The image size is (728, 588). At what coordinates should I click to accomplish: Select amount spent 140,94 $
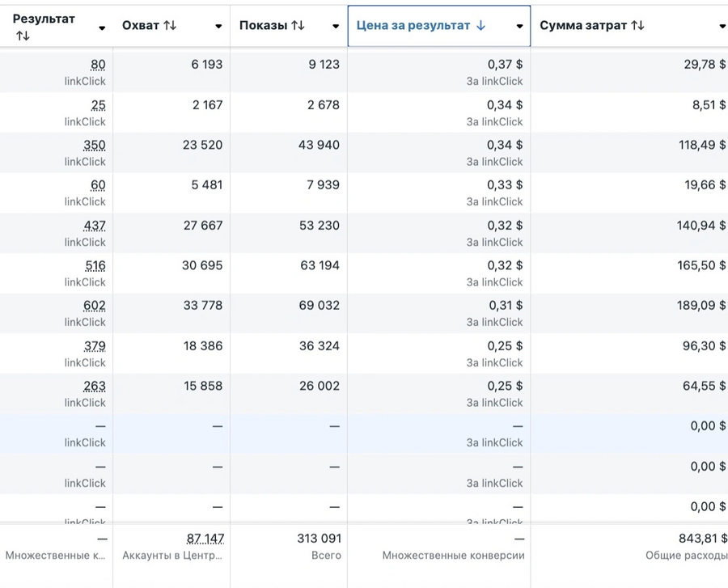[x=701, y=226]
